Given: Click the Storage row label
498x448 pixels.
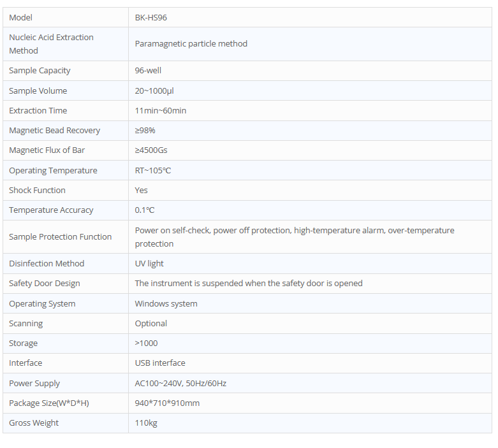Looking at the screenshot, I should tap(23, 343).
